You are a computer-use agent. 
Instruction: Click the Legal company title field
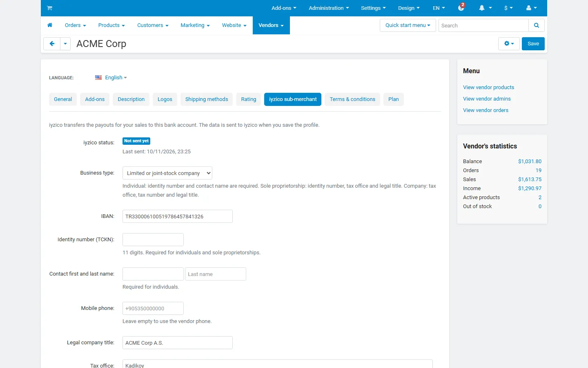coord(178,343)
